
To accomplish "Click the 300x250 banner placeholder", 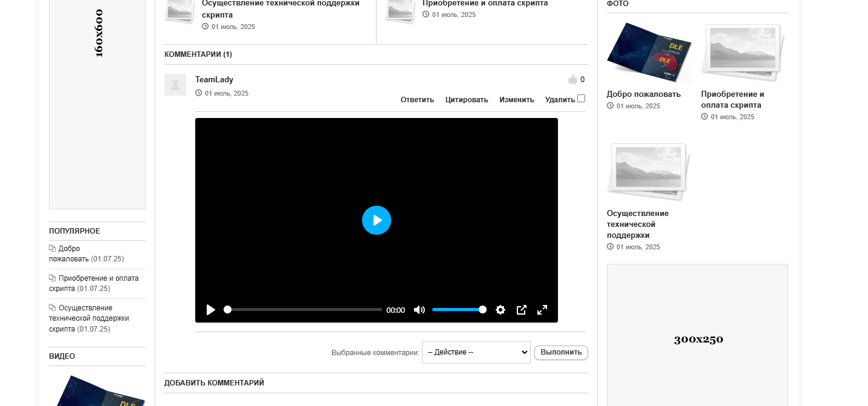I will [x=698, y=335].
